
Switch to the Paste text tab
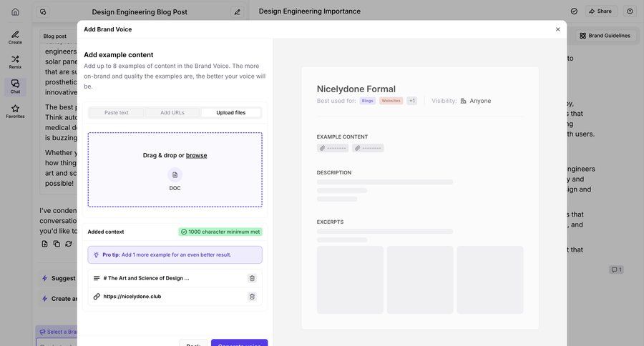point(116,112)
